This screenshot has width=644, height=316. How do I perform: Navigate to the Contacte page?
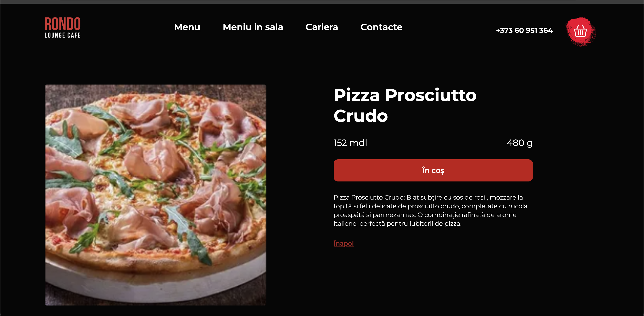click(x=381, y=27)
